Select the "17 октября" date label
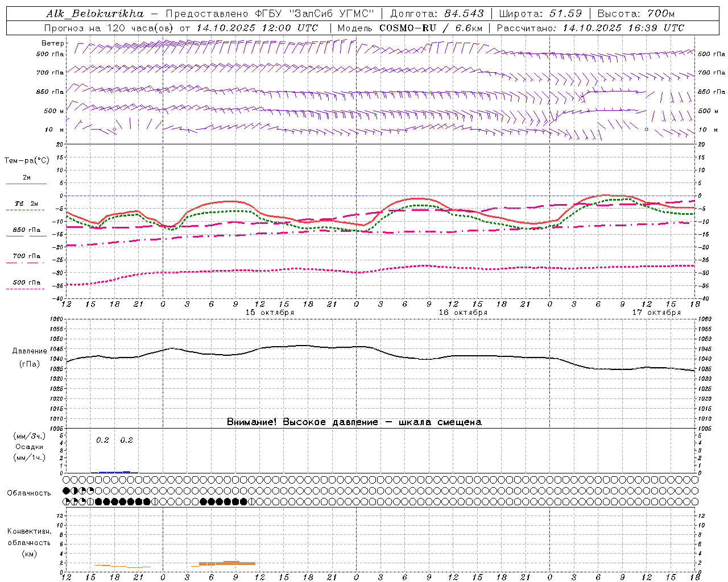 click(656, 313)
